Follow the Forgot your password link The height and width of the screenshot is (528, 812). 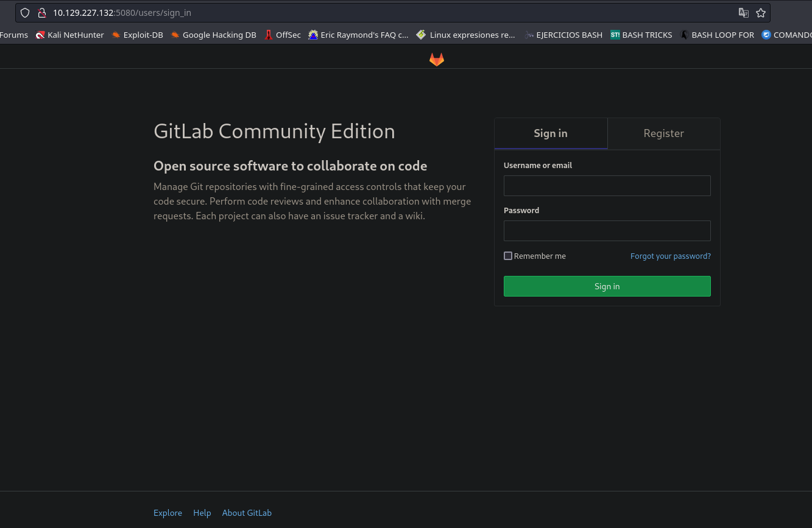671,256
